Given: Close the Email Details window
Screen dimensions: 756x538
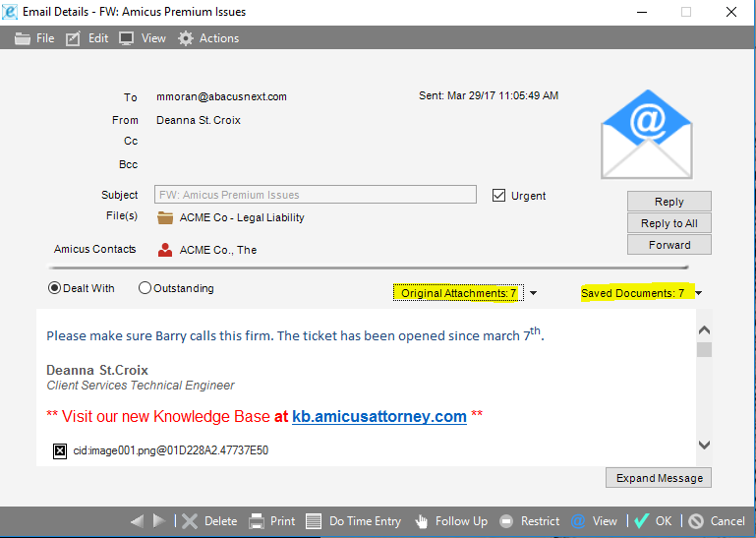Looking at the screenshot, I should click(730, 12).
